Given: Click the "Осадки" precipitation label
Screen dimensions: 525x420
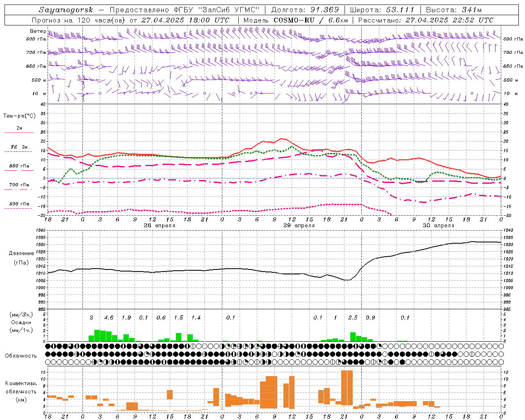Looking at the screenshot, I should [x=21, y=322].
